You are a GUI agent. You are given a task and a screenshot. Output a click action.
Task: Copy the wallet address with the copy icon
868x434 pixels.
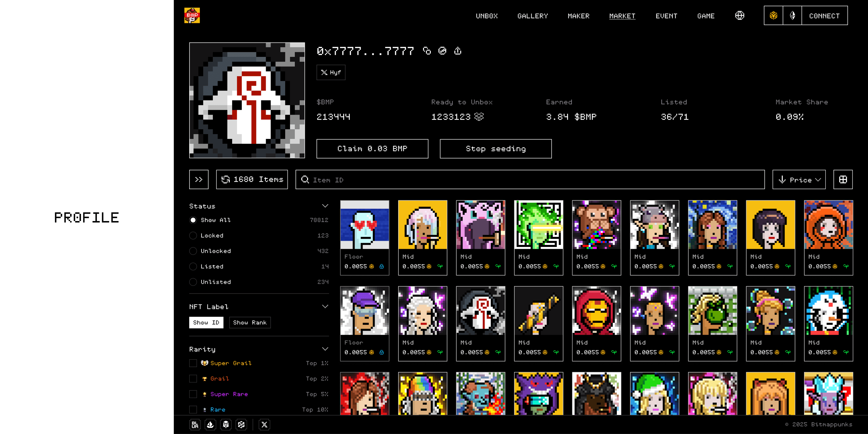(x=427, y=51)
